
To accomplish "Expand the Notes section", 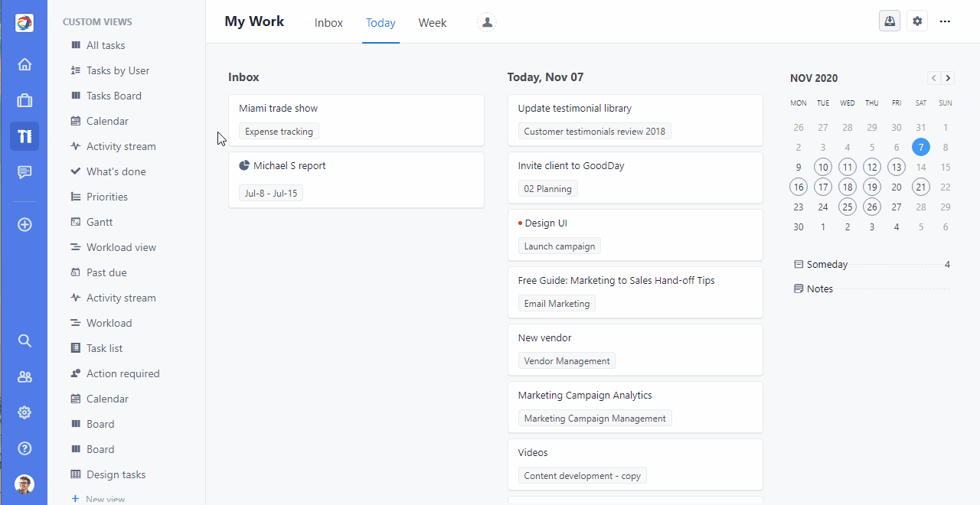I will coord(819,289).
